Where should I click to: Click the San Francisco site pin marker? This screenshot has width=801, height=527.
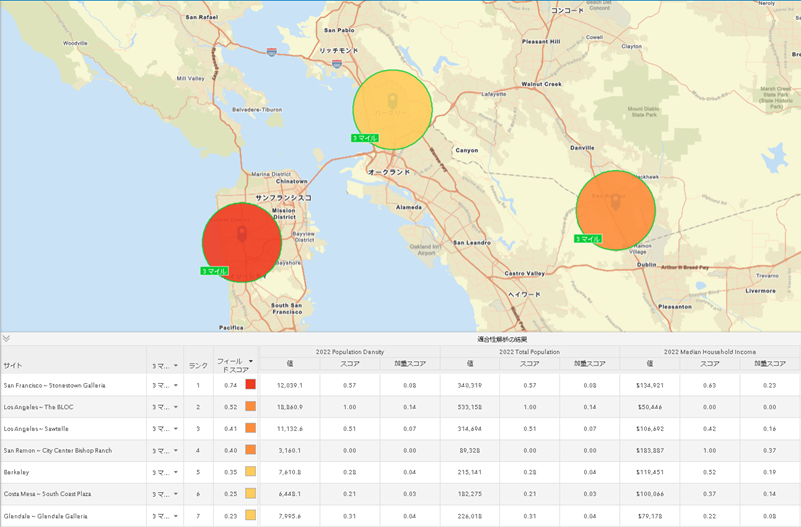click(x=241, y=234)
